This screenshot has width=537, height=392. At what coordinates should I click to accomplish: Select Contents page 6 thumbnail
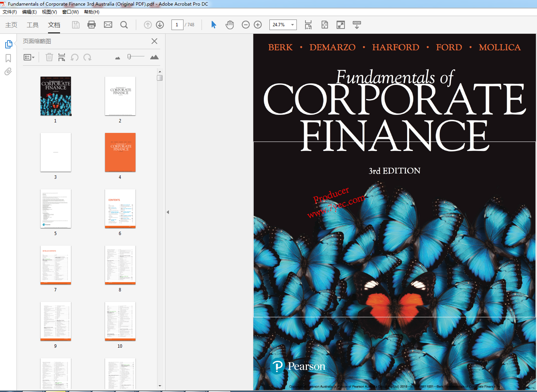click(x=120, y=209)
